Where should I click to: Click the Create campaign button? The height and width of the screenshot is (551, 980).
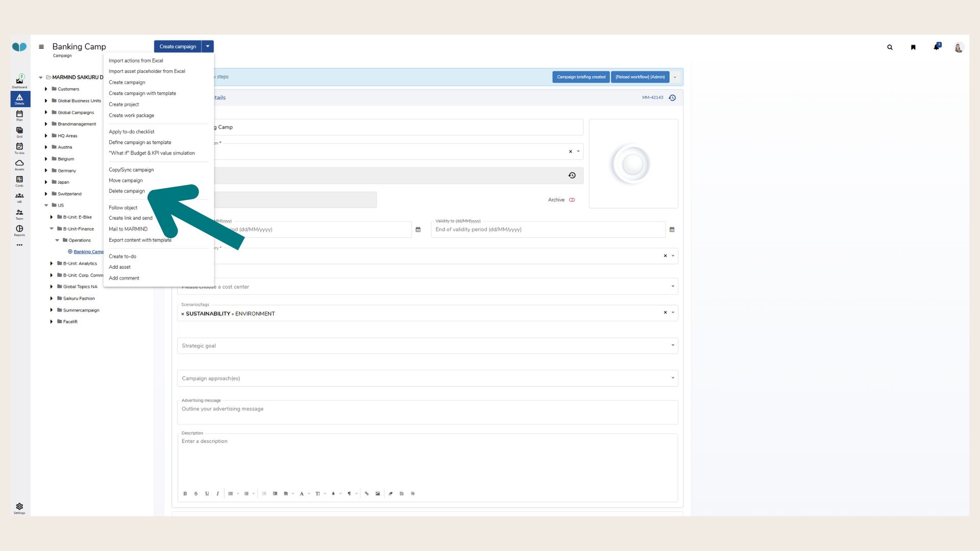pos(178,46)
